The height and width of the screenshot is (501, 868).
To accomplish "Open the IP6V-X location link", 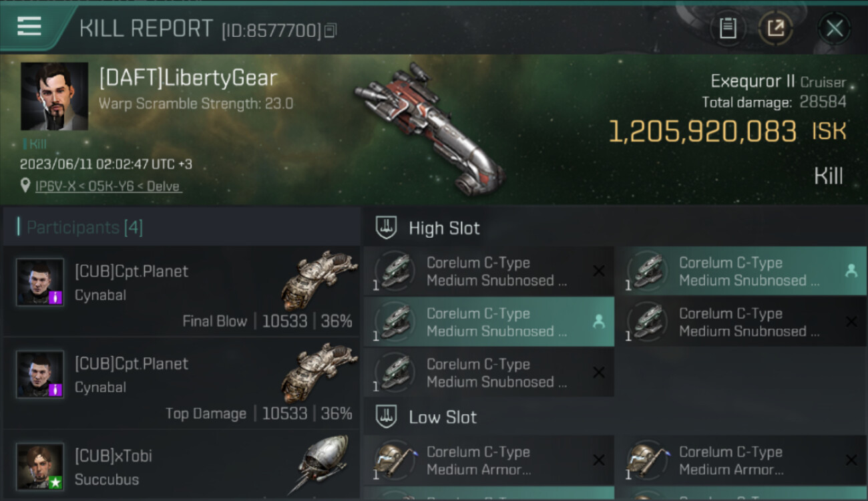I will tap(107, 186).
